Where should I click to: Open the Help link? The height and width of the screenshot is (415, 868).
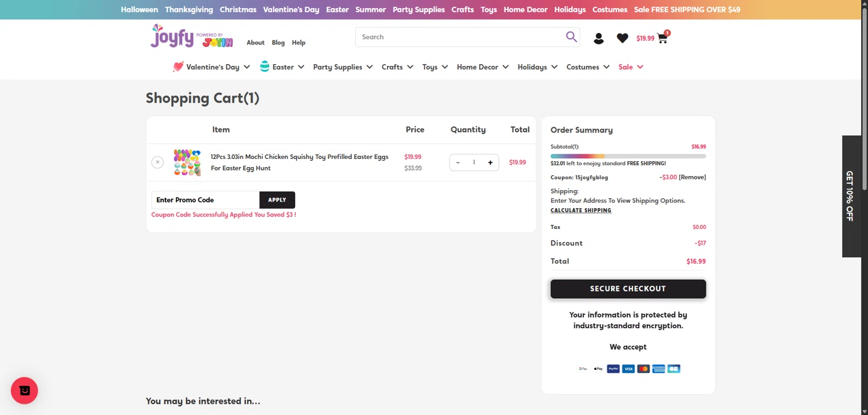coord(299,43)
